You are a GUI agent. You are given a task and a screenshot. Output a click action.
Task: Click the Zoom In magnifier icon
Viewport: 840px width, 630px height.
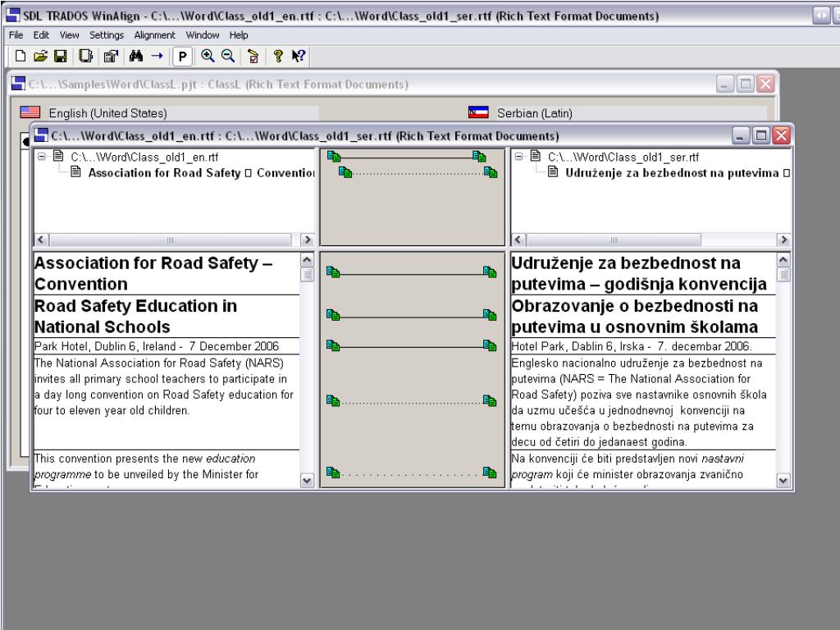[208, 56]
